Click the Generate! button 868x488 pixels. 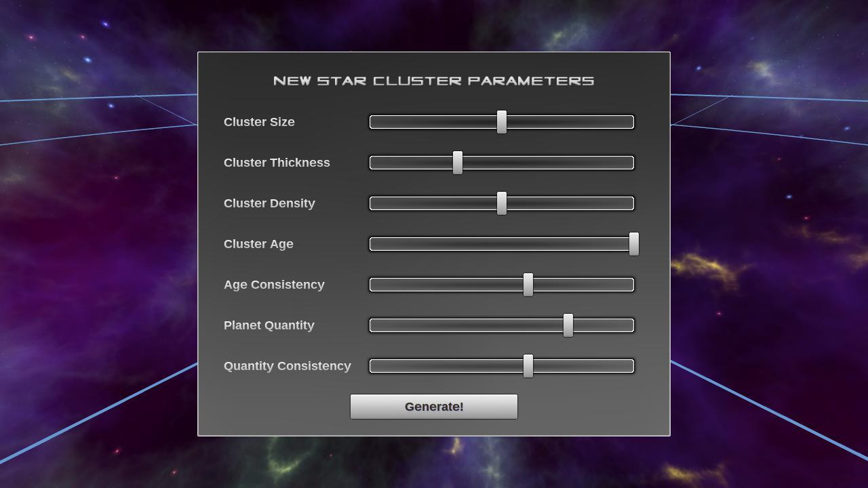coord(434,407)
